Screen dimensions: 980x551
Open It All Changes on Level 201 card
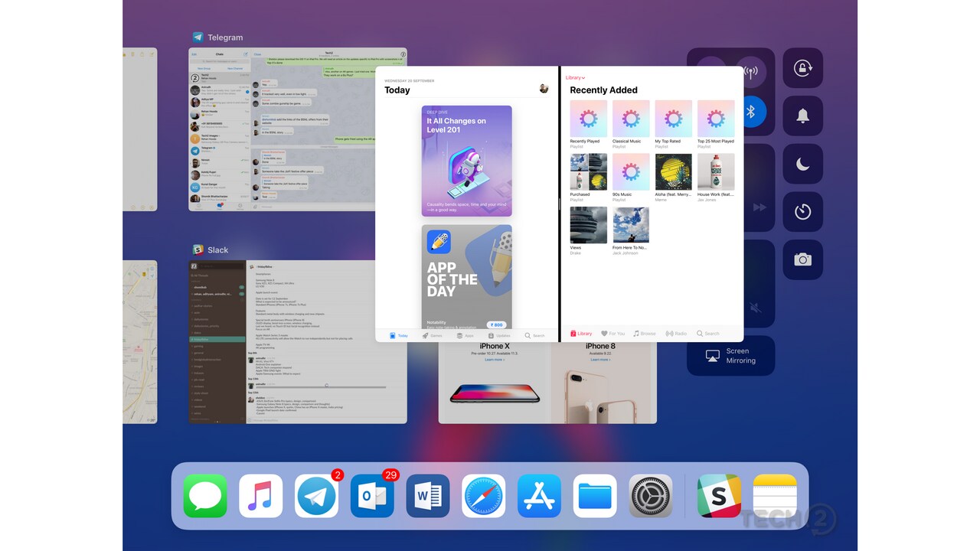click(466, 161)
